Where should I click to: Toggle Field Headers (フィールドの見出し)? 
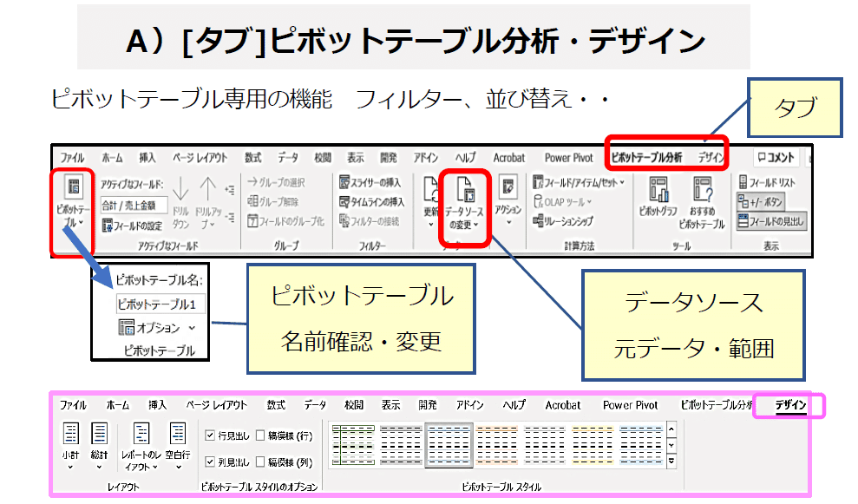[x=771, y=221]
